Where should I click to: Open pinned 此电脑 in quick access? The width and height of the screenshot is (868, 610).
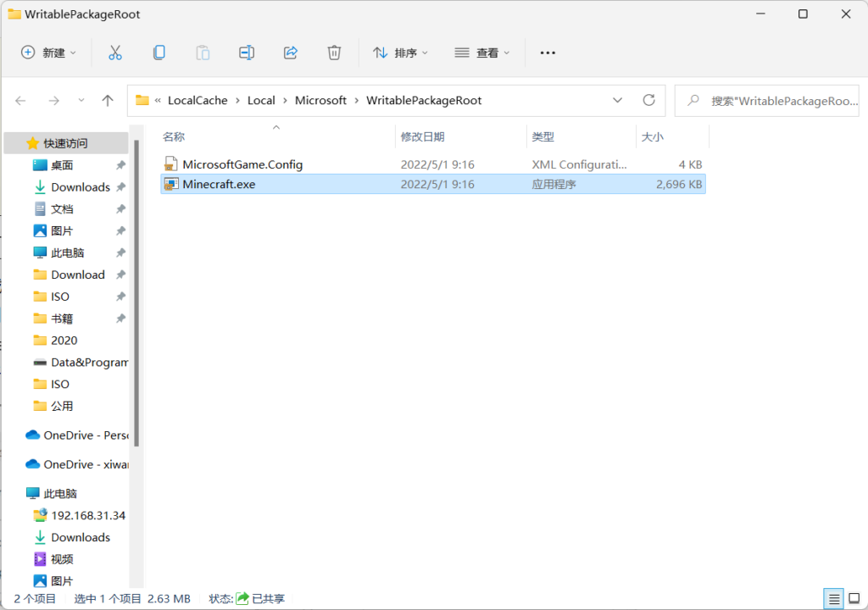(x=68, y=253)
